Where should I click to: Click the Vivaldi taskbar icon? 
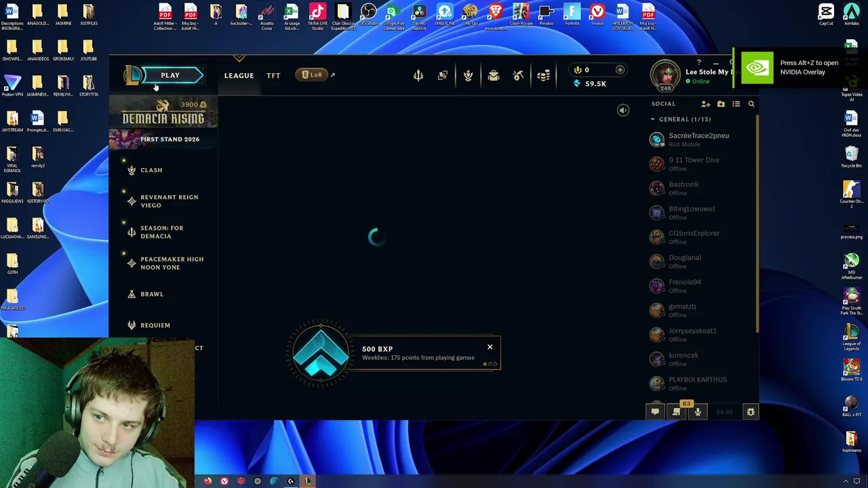click(x=224, y=481)
